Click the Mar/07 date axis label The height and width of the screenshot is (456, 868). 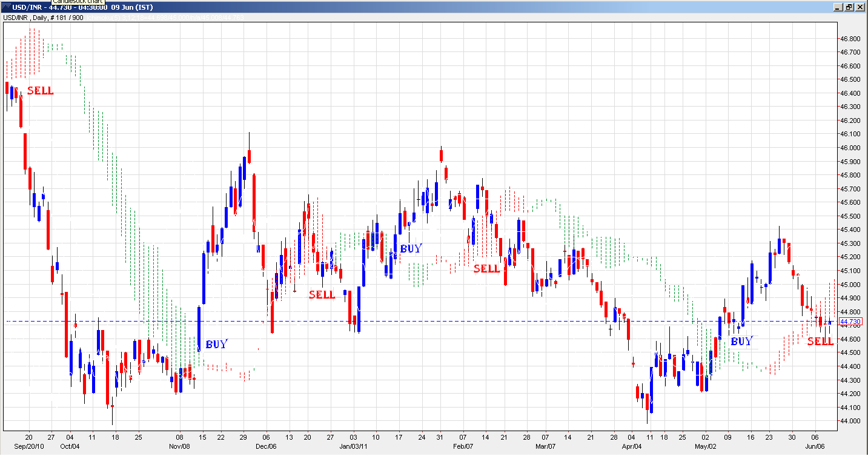(x=545, y=447)
